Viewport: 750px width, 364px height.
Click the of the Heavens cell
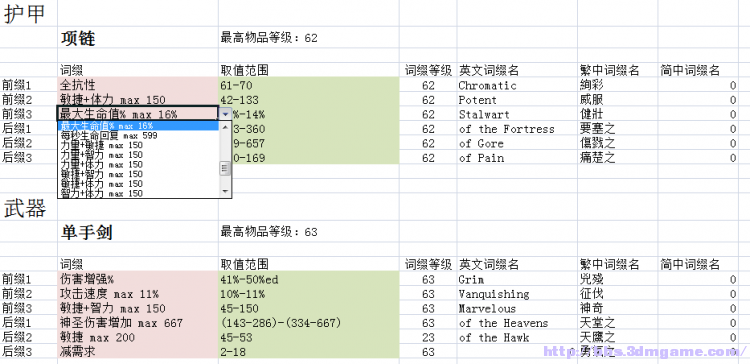point(517,323)
